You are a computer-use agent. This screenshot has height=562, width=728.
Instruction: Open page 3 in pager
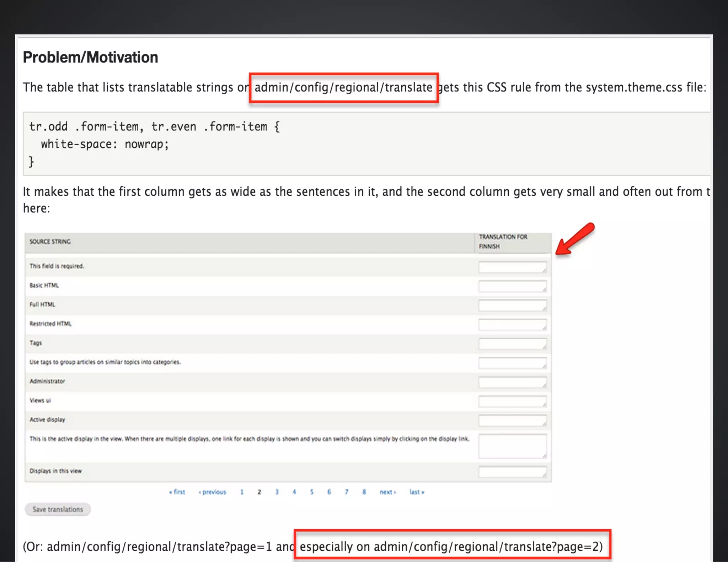[277, 492]
